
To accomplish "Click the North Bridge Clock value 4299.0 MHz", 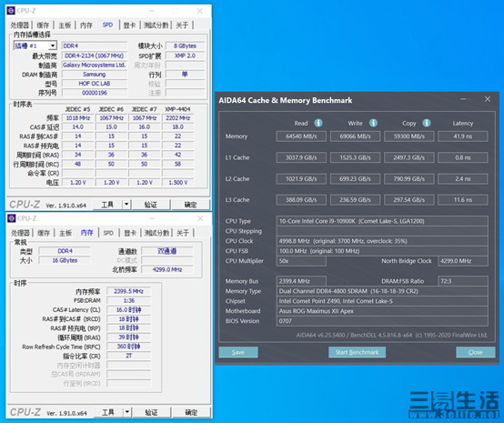I will point(463,261).
